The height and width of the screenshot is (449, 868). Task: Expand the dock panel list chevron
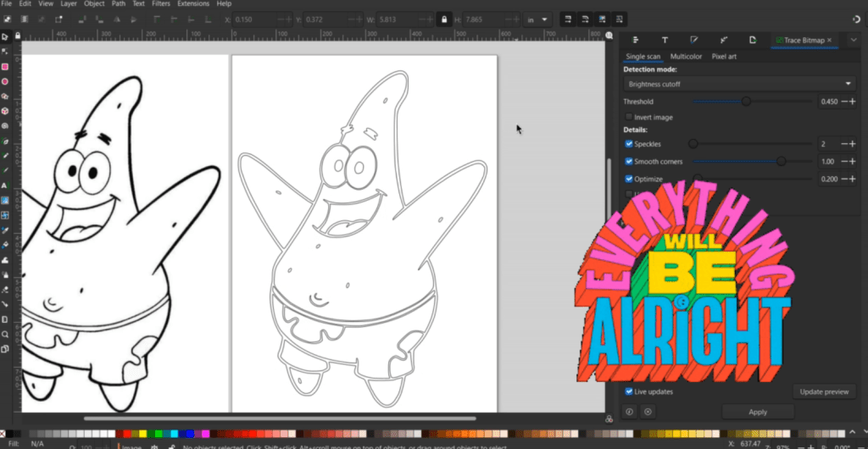tap(853, 40)
